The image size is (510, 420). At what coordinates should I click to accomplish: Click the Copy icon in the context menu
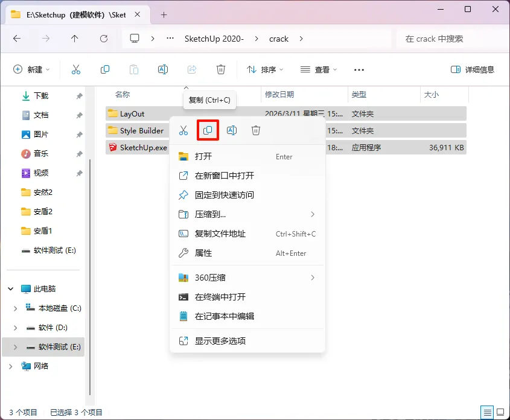(208, 130)
